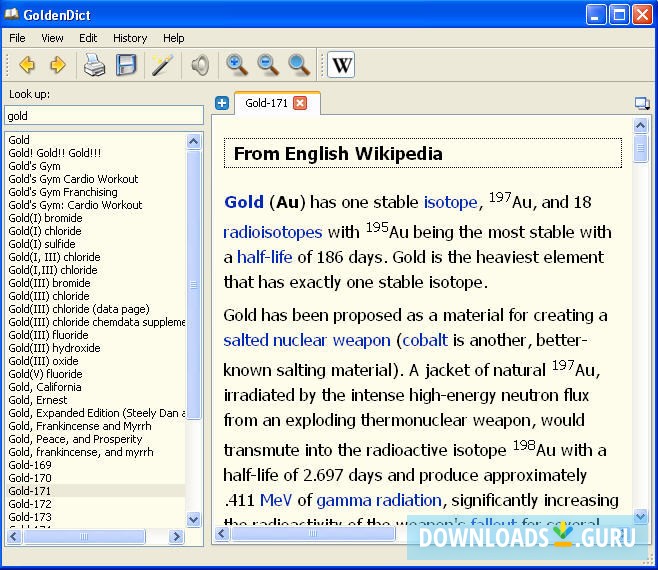Select the Gold-171 tab
658x570 pixels.
(266, 103)
